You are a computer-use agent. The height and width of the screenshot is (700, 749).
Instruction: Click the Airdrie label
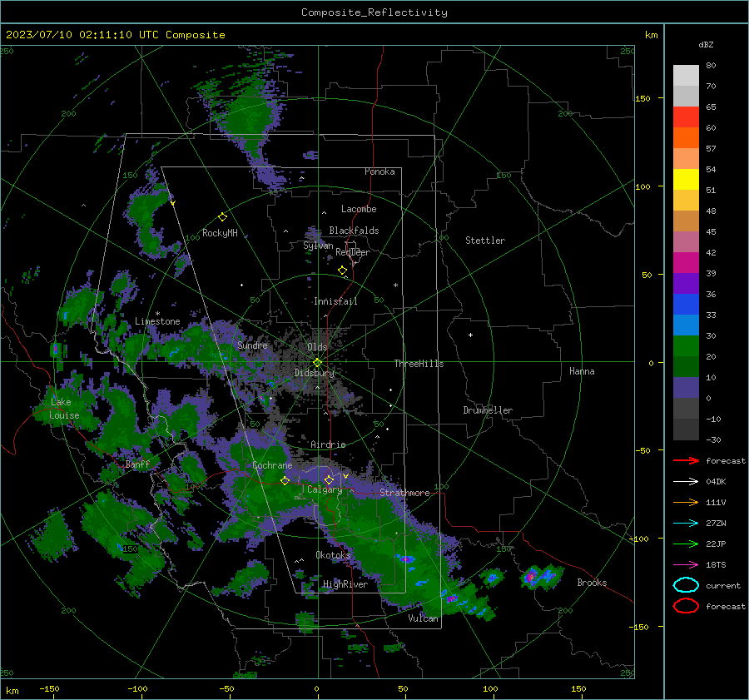tap(328, 444)
